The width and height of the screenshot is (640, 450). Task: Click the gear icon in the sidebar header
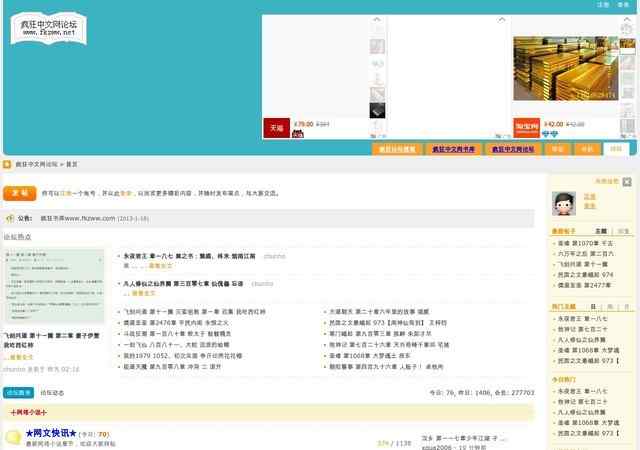(x=627, y=181)
